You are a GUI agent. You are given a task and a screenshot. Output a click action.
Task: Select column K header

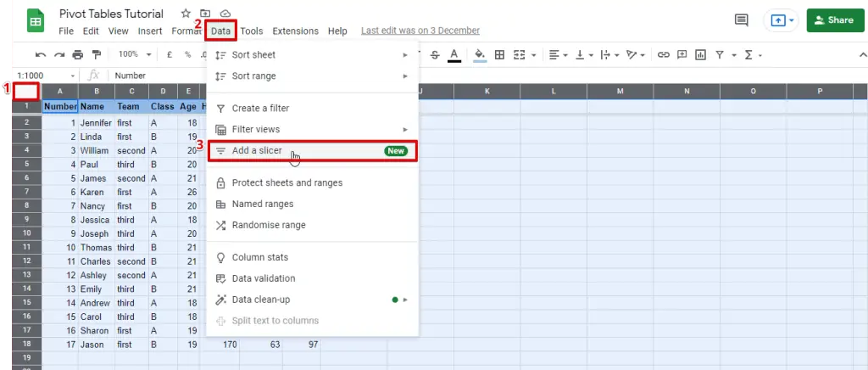[x=487, y=92]
